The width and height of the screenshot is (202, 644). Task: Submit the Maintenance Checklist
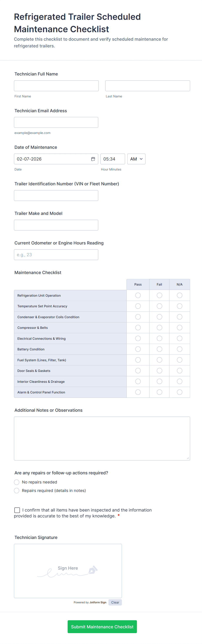click(x=102, y=627)
